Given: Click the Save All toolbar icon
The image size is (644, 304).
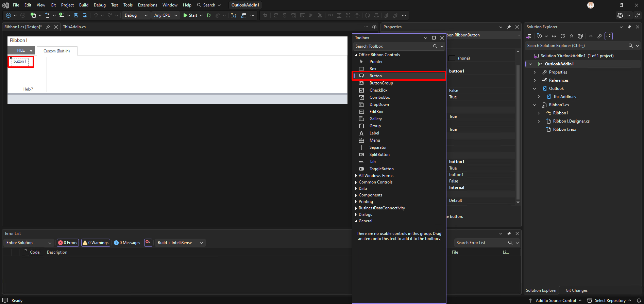Looking at the screenshot, I should 85,15.
